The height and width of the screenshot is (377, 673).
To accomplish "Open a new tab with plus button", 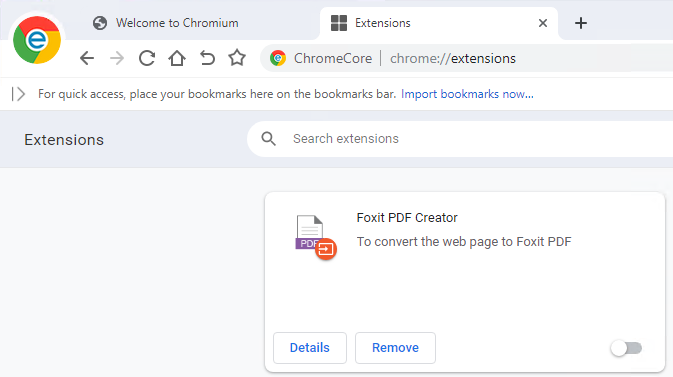I will [x=581, y=23].
